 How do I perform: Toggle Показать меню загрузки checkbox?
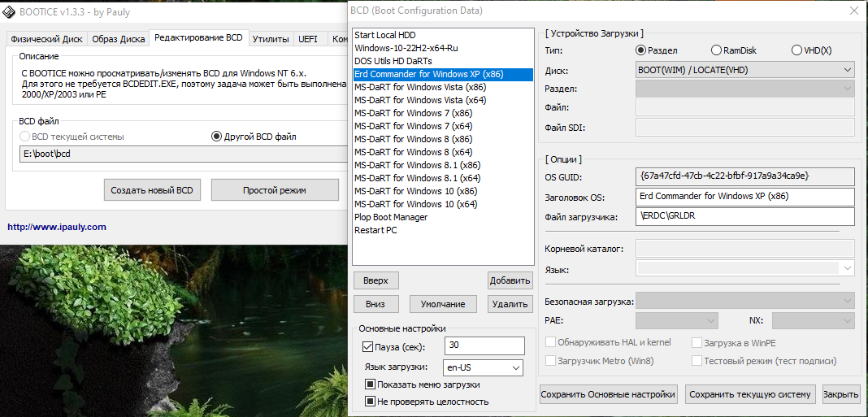click(x=370, y=384)
